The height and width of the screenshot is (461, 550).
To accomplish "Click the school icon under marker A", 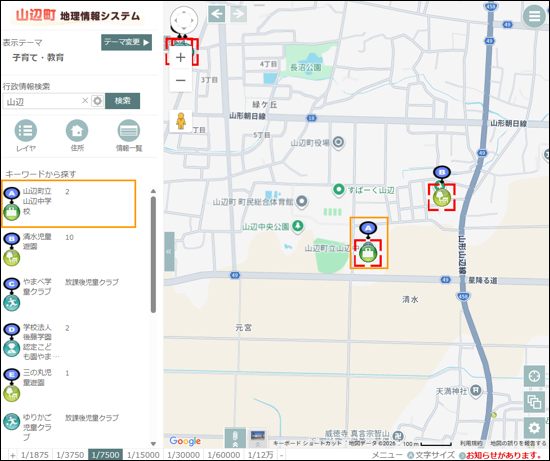I will click(368, 253).
